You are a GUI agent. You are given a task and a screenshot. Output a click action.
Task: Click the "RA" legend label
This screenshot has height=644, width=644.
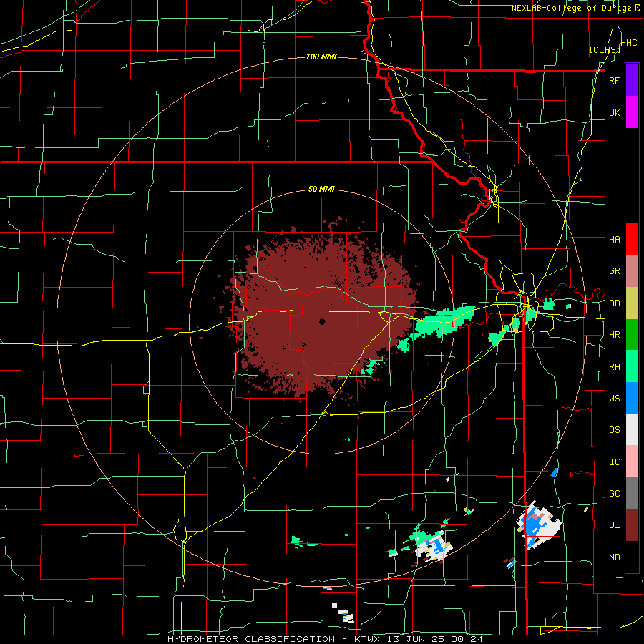(614, 367)
